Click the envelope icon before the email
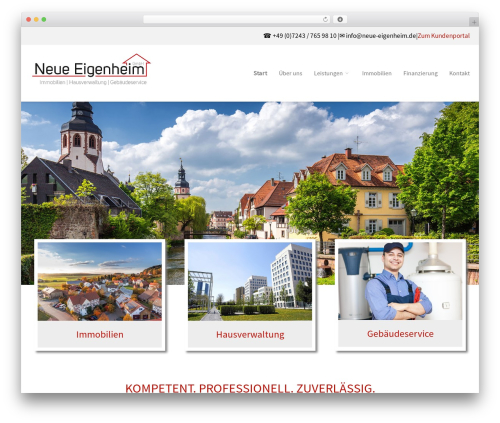Screen dimensions: 500x423 342,36
